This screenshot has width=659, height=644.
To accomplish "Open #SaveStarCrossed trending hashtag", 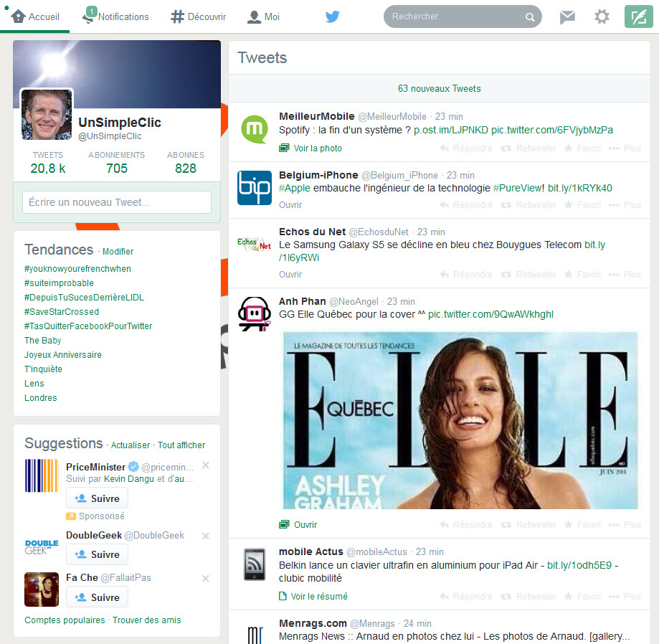I will (x=62, y=311).
